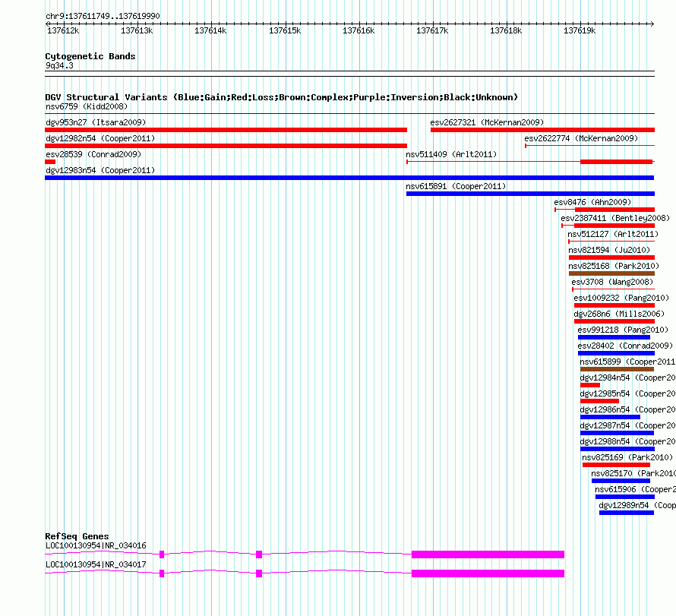Select the dgv953n27 (Itsara2009) variant label
Viewport: 676px width, 616px height.
tap(96, 122)
